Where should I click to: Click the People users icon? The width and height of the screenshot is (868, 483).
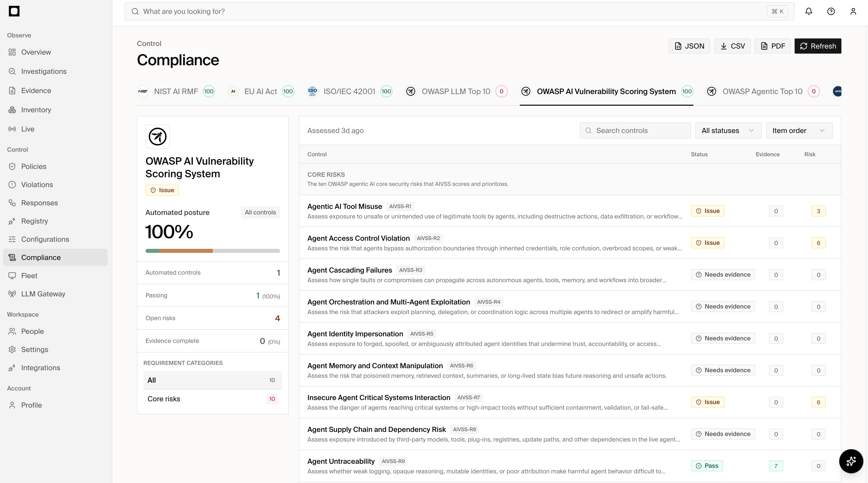coord(12,332)
